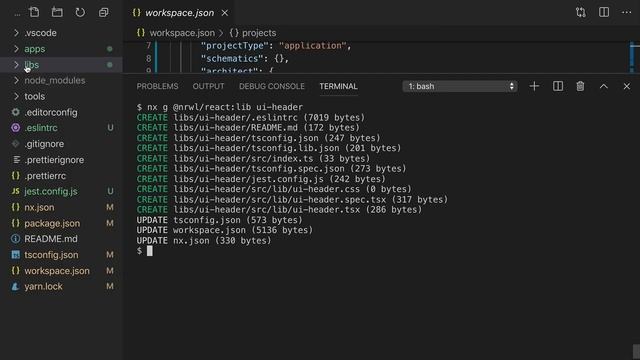Click the purple ESLint icon beside .eslintrc
This screenshot has height=360, width=640.
16,128
